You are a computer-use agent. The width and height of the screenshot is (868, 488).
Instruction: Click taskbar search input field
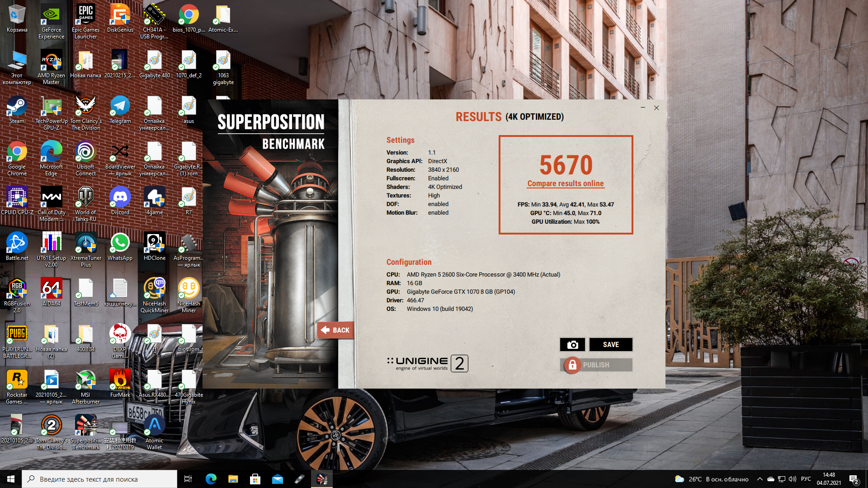[x=100, y=479]
